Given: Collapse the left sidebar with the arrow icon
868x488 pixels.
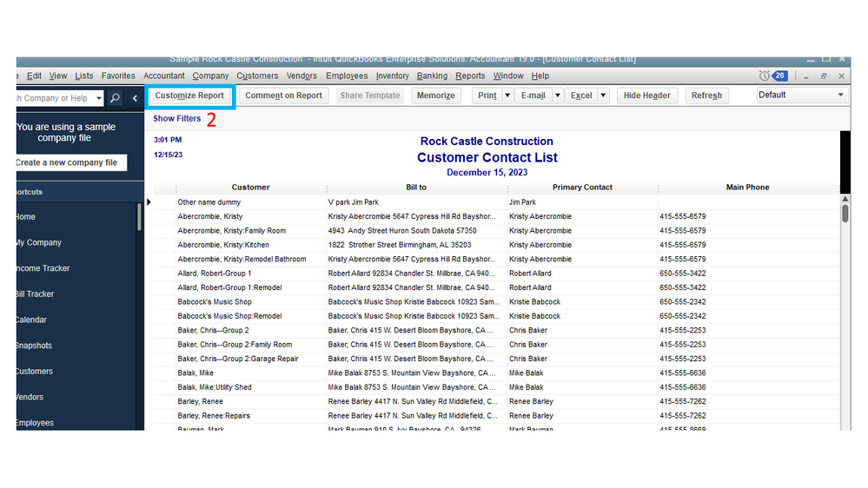Looking at the screenshot, I should pos(135,98).
